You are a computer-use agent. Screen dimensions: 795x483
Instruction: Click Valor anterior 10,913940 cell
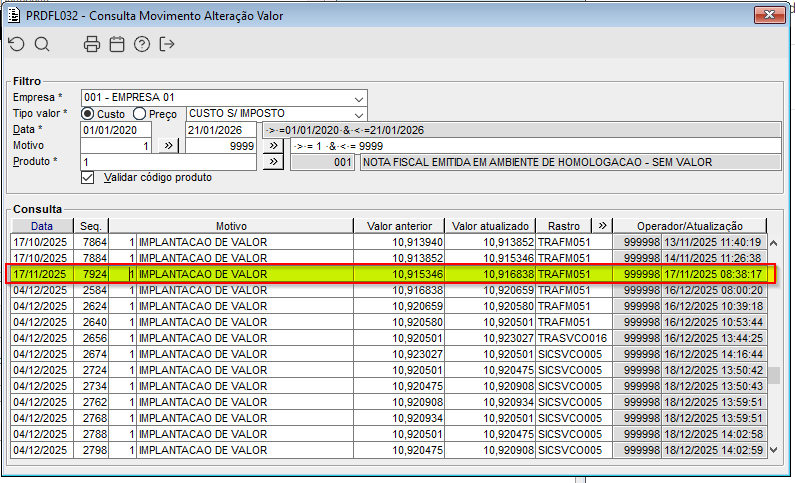point(400,242)
